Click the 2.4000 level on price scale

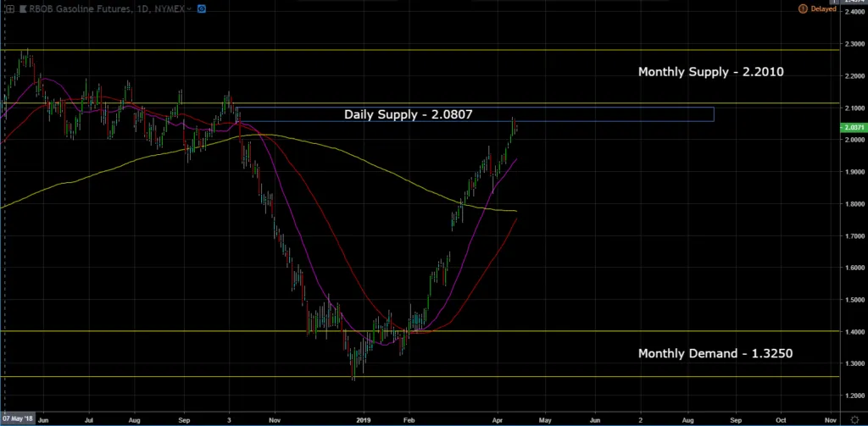[853, 13]
